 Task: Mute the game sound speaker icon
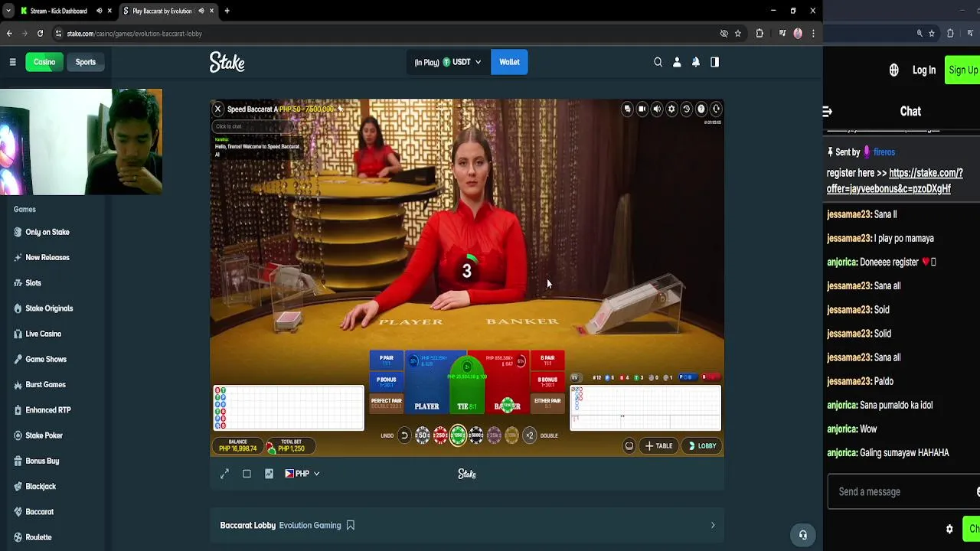pyautogui.click(x=657, y=109)
